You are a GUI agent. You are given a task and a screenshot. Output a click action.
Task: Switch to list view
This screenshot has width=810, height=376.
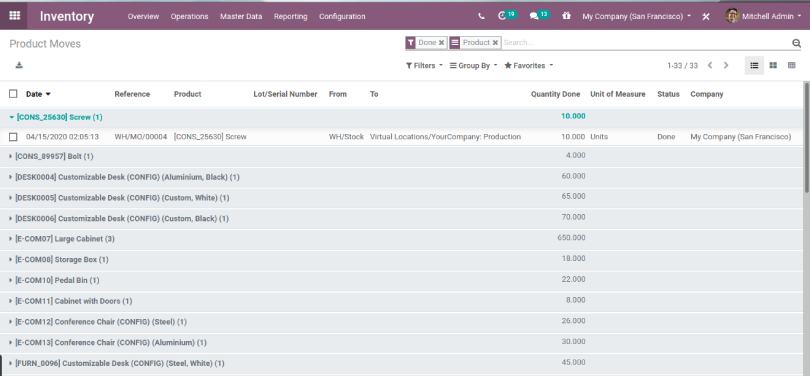[754, 66]
